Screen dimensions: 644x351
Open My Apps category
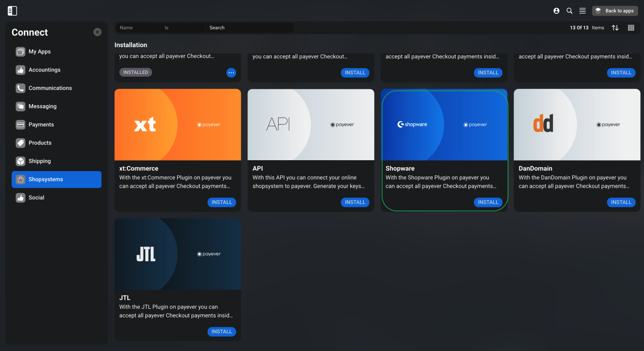tap(57, 52)
